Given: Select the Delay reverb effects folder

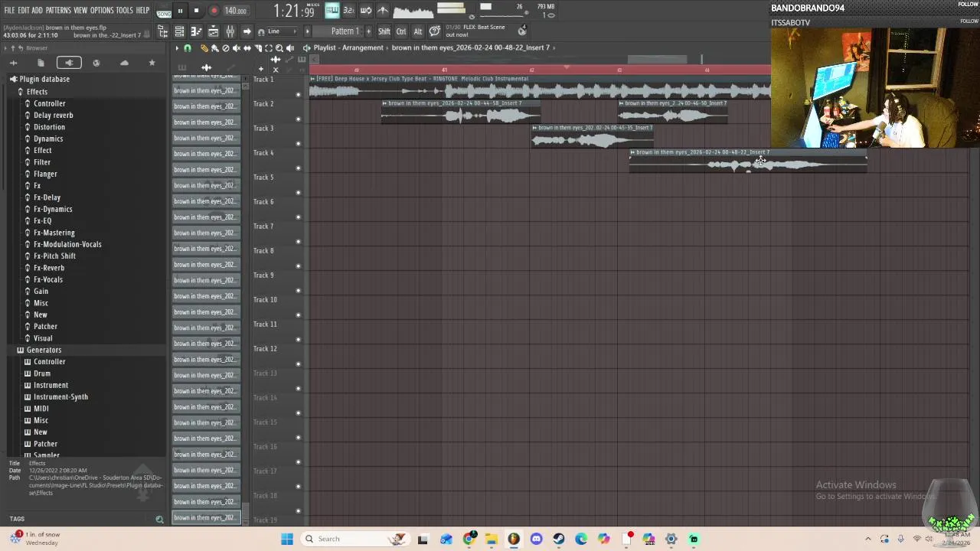Looking at the screenshot, I should 53,116.
